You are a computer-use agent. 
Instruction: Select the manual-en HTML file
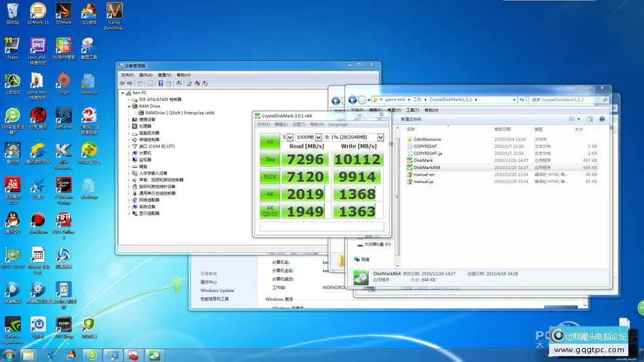(x=423, y=174)
